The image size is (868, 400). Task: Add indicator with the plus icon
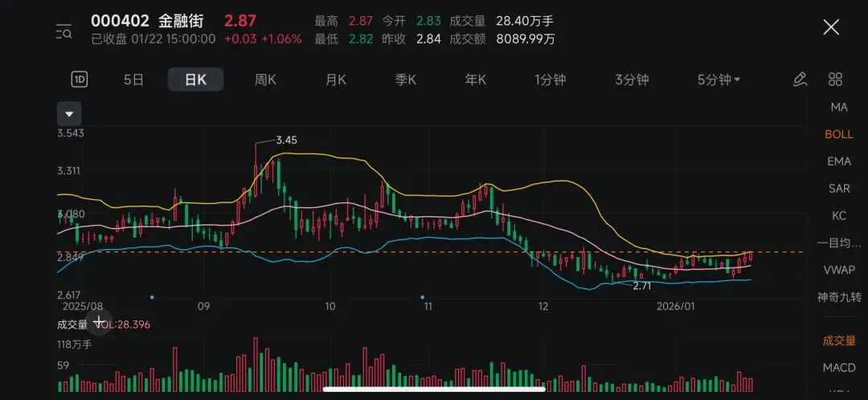click(99, 321)
